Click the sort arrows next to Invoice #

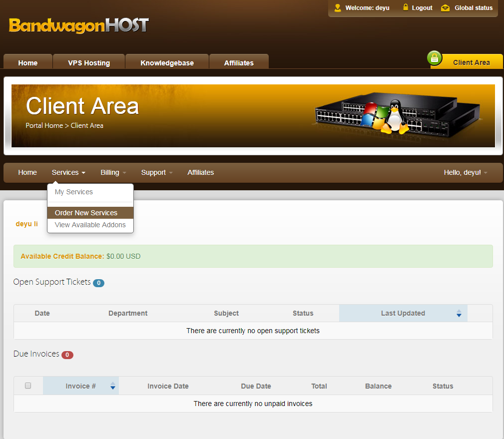tap(113, 386)
